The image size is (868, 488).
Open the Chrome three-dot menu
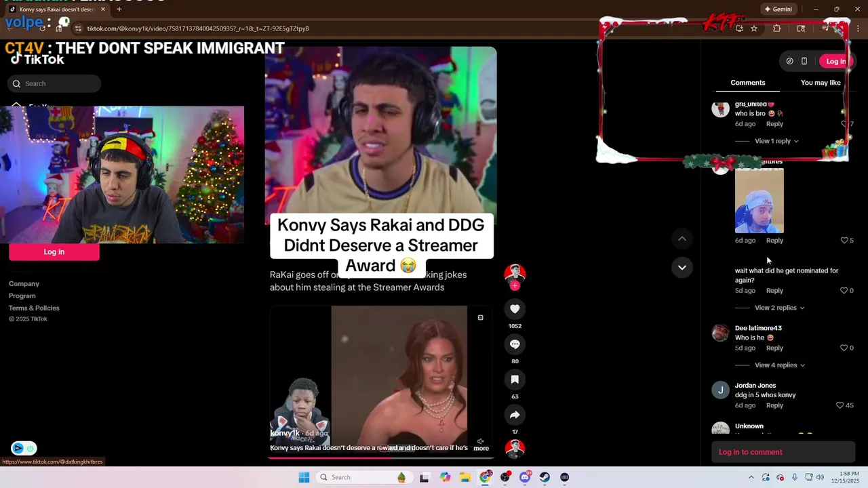pos(857,28)
